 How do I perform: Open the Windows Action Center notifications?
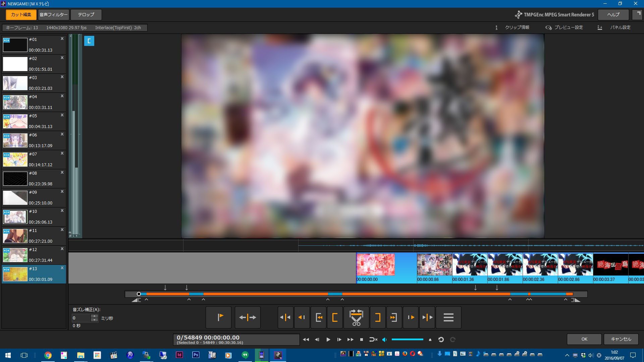633,355
